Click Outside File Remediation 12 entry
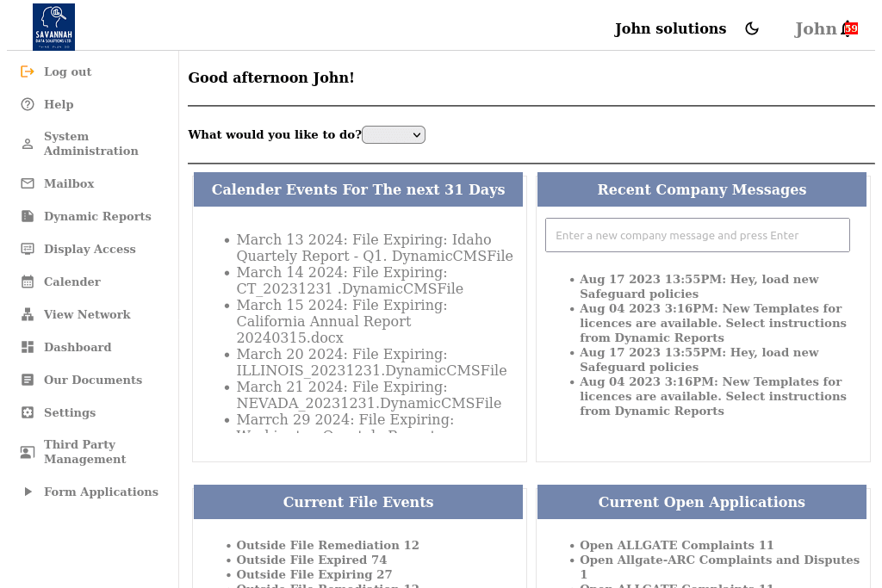Screen dimensions: 882x588 tap(327, 545)
